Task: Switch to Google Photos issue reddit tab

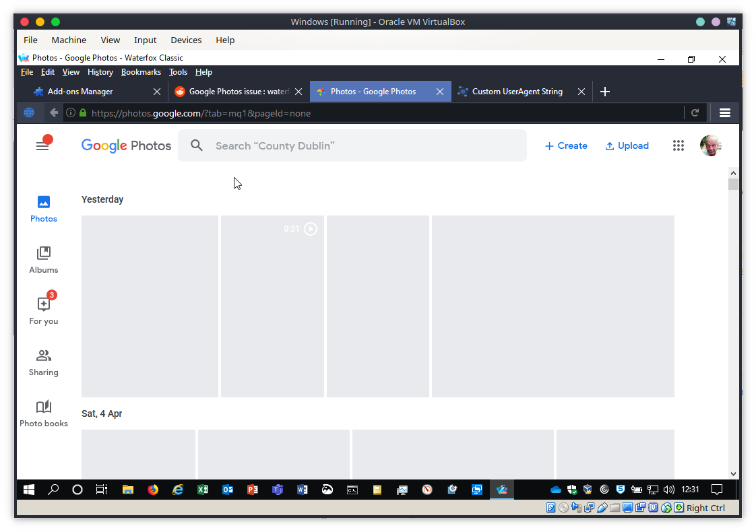Action: click(x=239, y=92)
